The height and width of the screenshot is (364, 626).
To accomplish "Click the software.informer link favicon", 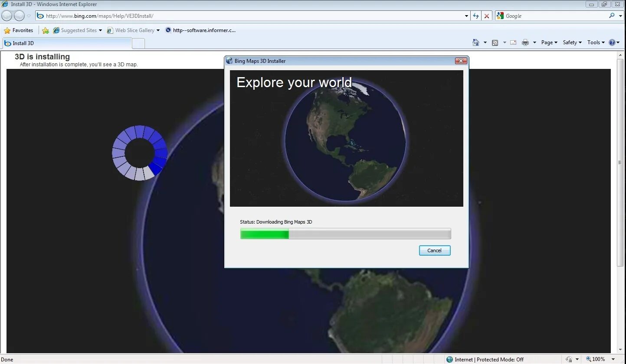I will (168, 30).
